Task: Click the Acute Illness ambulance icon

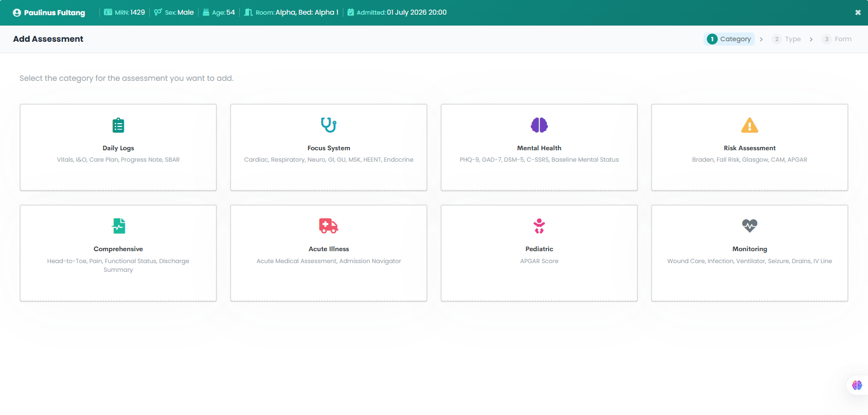Action: click(x=329, y=226)
